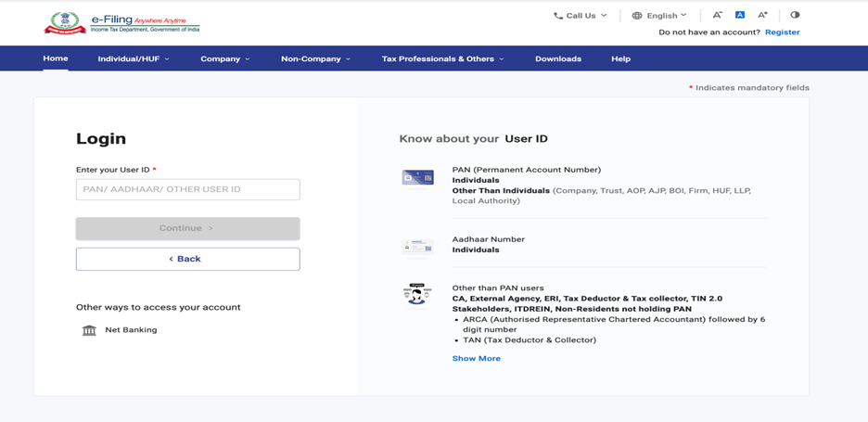Image resolution: width=868 pixels, height=422 pixels.
Task: Open the English language dropdown
Action: click(x=659, y=15)
